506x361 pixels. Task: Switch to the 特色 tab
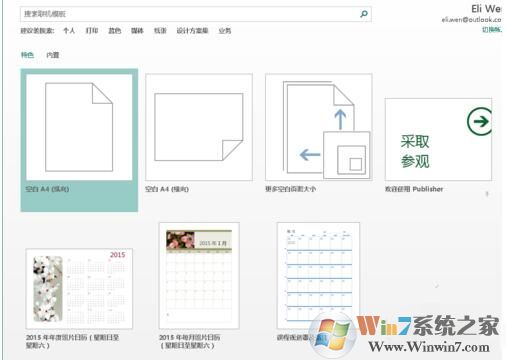(x=27, y=55)
